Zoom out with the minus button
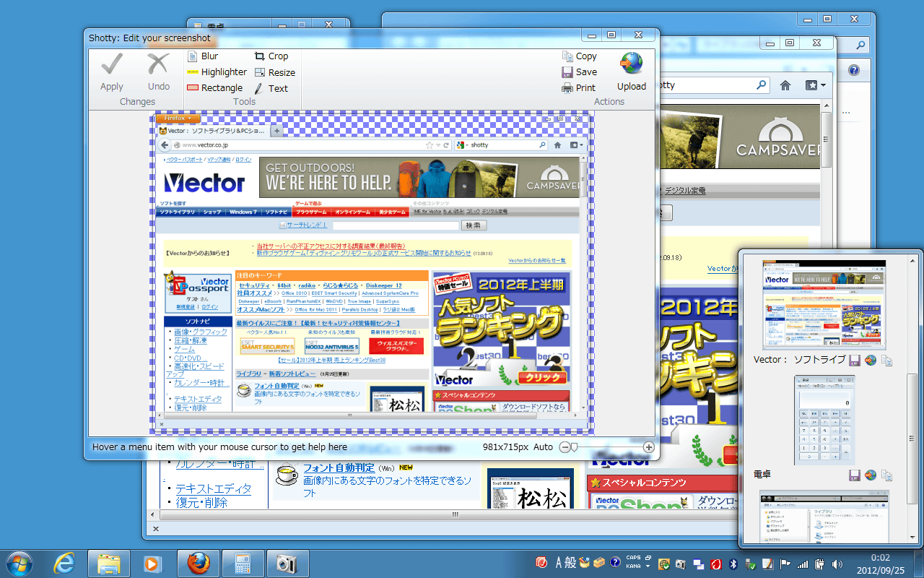The height and width of the screenshot is (578, 924). [565, 447]
